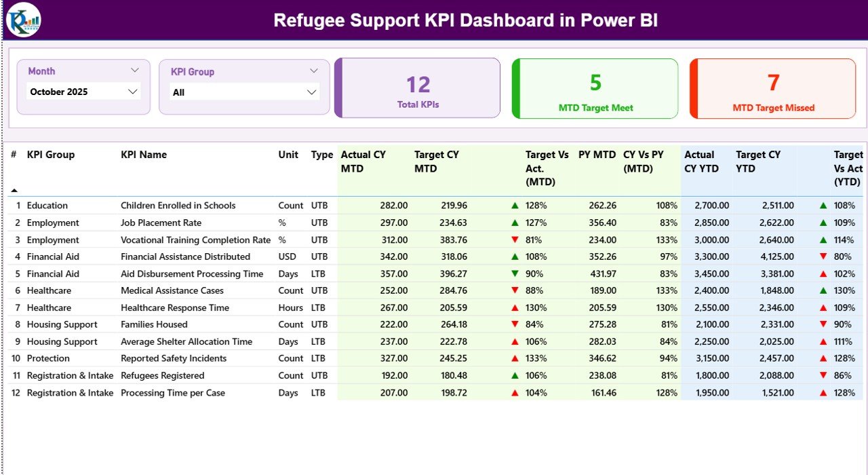
Task: Click the red 7 MTD Target Missed card
Action: point(772,88)
